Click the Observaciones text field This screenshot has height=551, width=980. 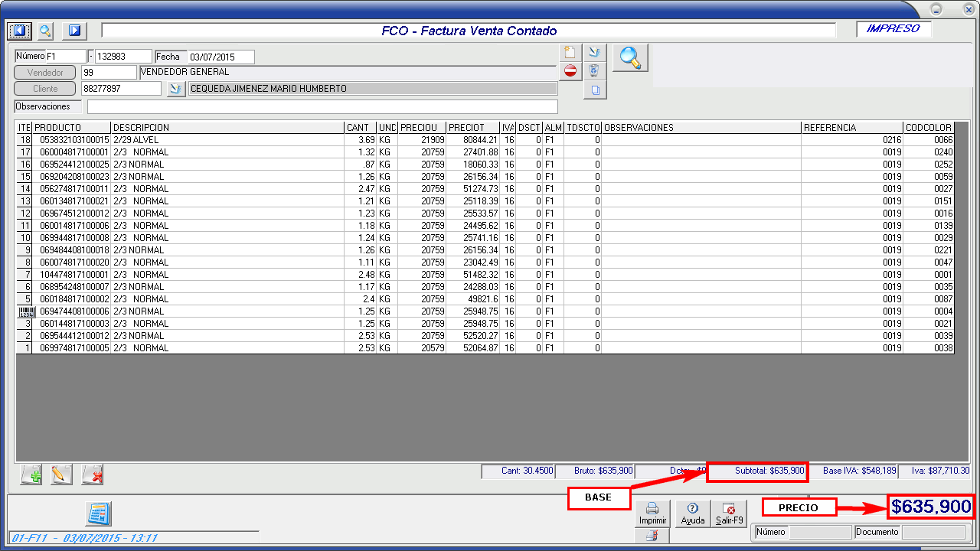tap(322, 107)
